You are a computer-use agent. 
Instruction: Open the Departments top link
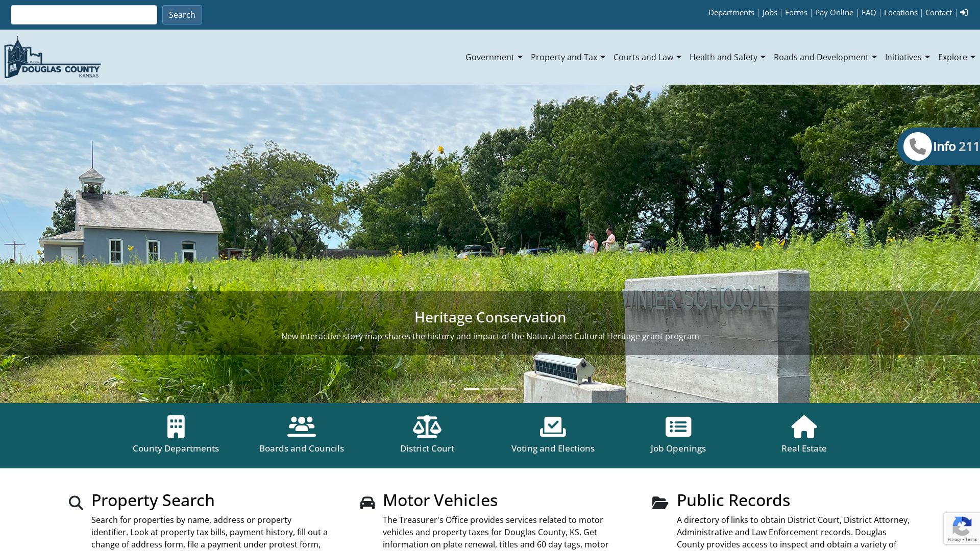point(731,13)
